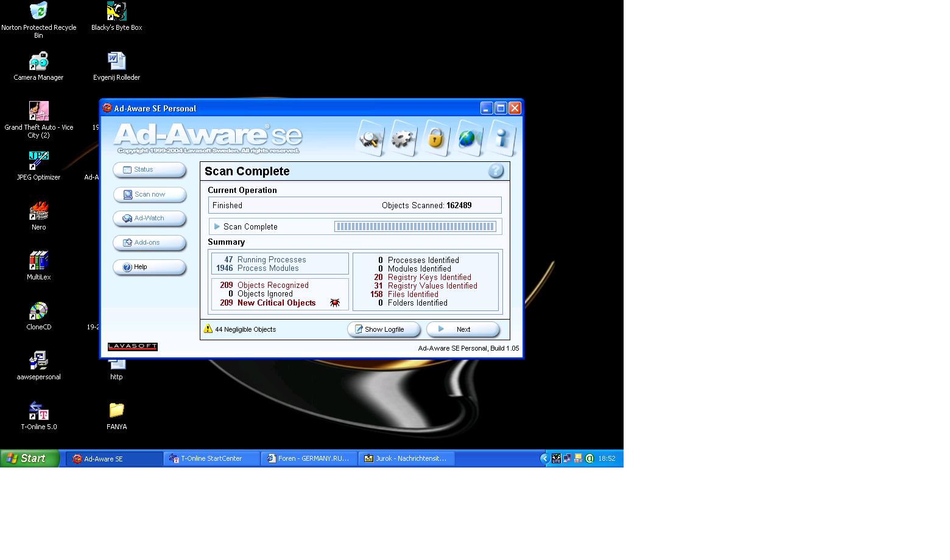Screen dimensions: 950x560
Task: Click '0 Objects Ignored' line
Action: coord(260,293)
